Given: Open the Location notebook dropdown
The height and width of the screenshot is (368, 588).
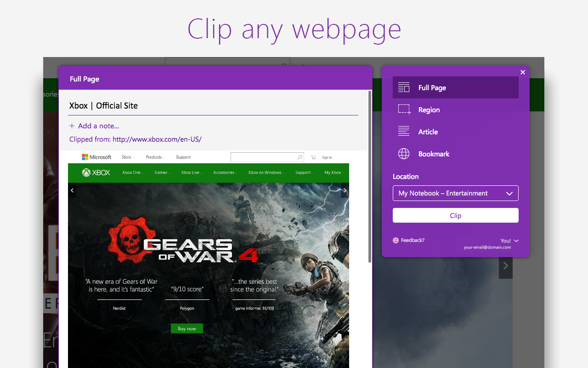Looking at the screenshot, I should click(455, 193).
